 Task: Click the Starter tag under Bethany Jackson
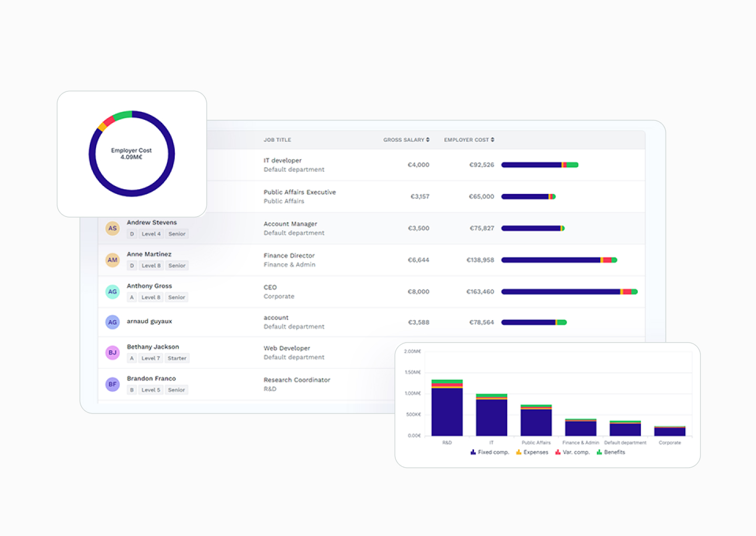(177, 358)
